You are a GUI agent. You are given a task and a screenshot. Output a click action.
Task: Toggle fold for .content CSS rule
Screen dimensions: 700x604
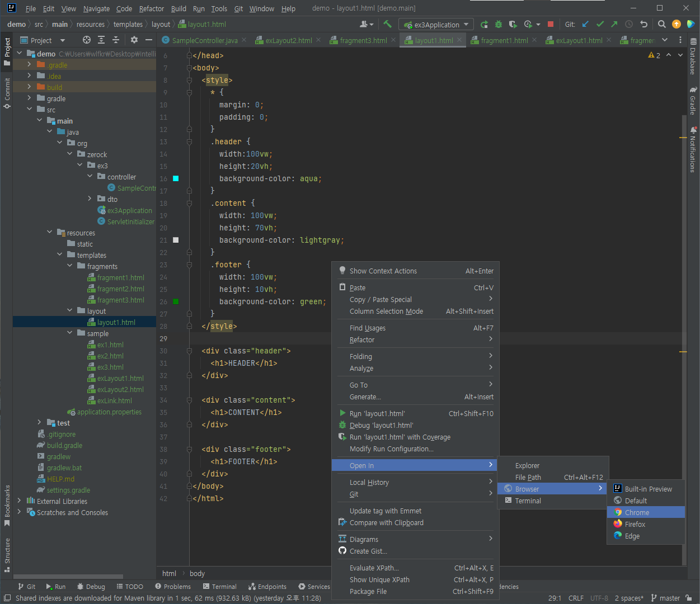click(189, 203)
